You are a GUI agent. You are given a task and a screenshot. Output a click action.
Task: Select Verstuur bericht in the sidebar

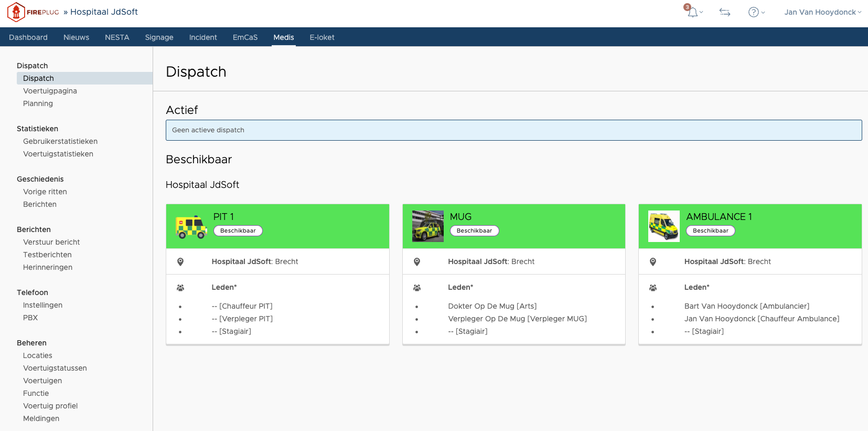click(51, 242)
